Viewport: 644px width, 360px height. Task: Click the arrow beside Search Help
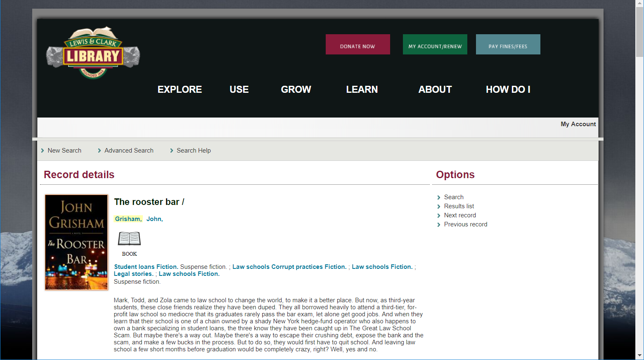point(172,151)
